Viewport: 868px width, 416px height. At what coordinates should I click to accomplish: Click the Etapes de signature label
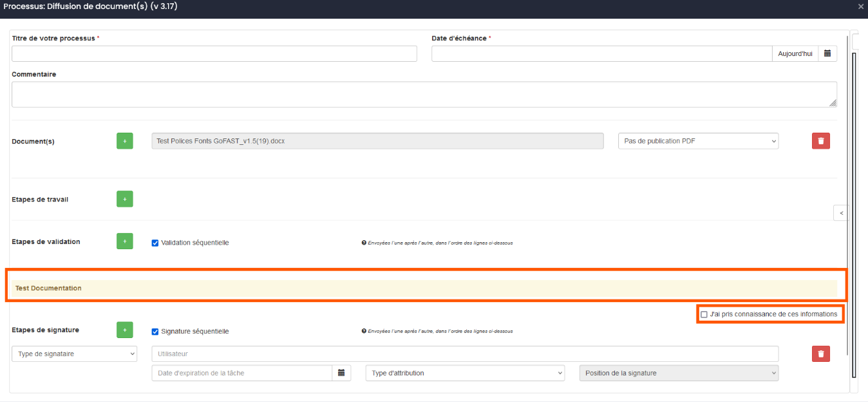click(45, 330)
